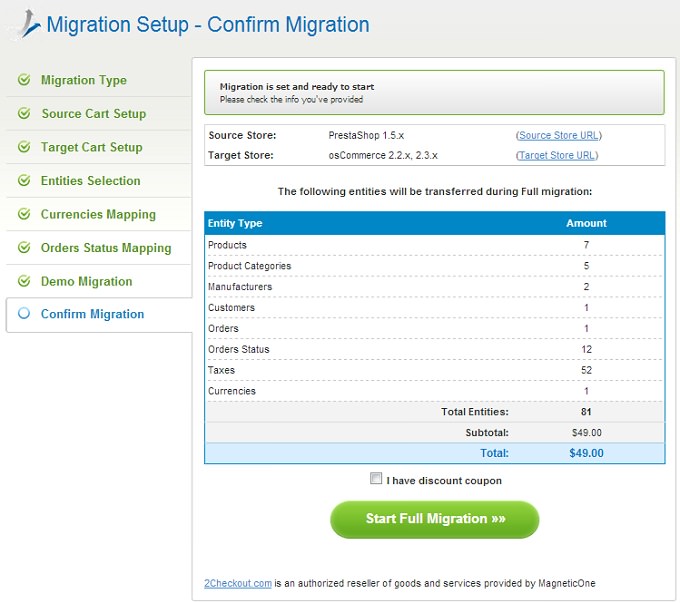Start the full migration
Viewport: 680px width, 603px height.
[435, 519]
